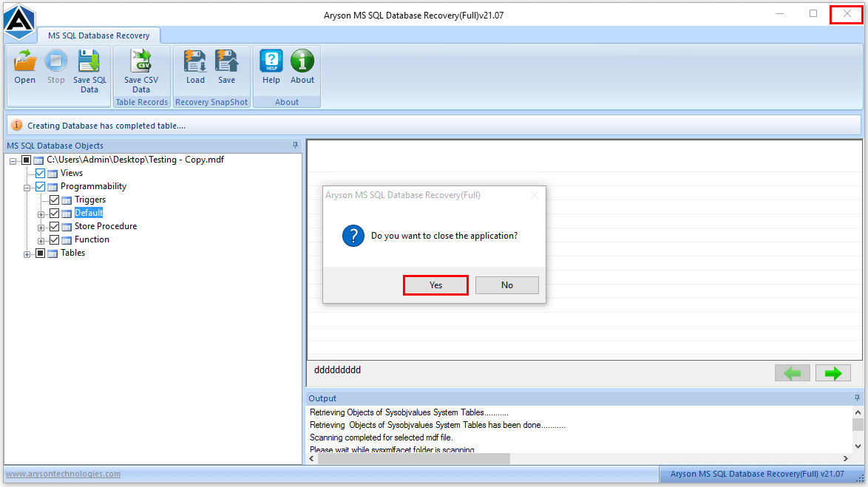Click the dialog question mark icon

(x=353, y=236)
